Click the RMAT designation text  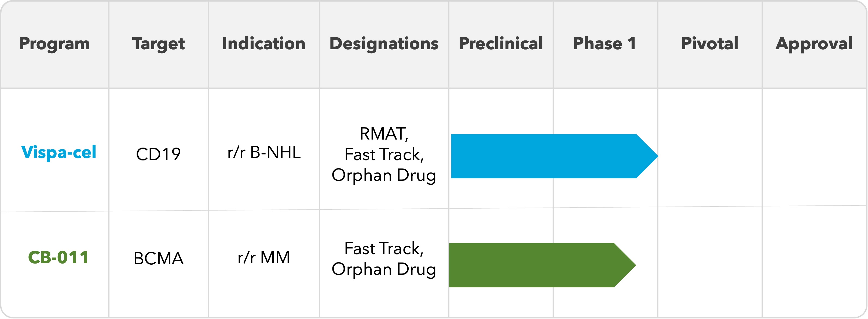pyautogui.click(x=384, y=134)
